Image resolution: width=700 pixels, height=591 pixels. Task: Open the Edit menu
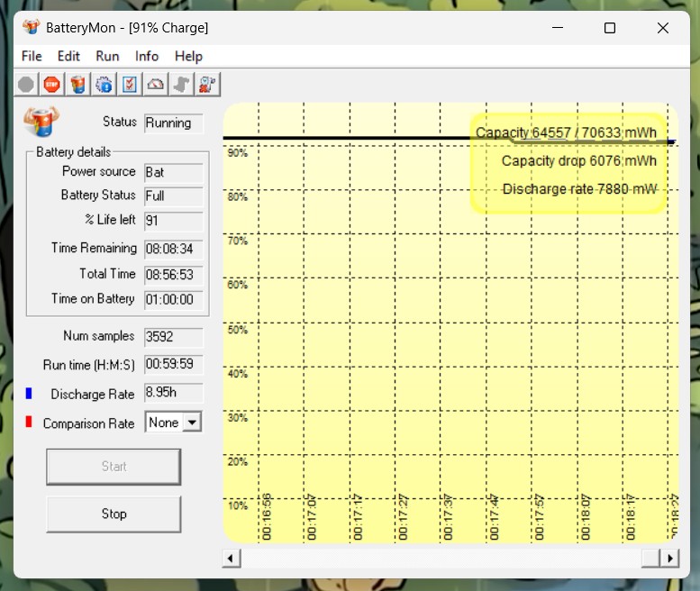point(68,56)
